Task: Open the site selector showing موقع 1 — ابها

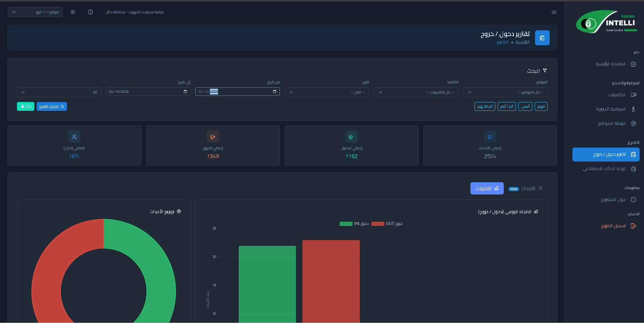Action: pyautogui.click(x=35, y=12)
